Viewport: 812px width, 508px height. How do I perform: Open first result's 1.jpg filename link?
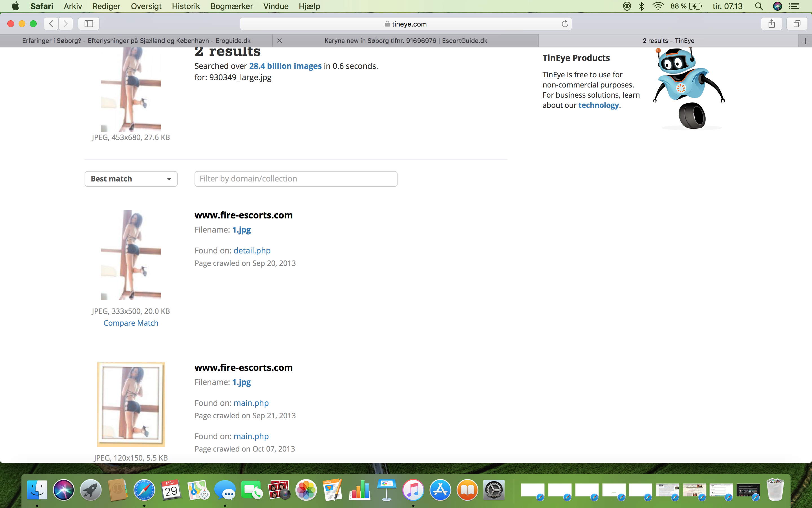tap(241, 230)
